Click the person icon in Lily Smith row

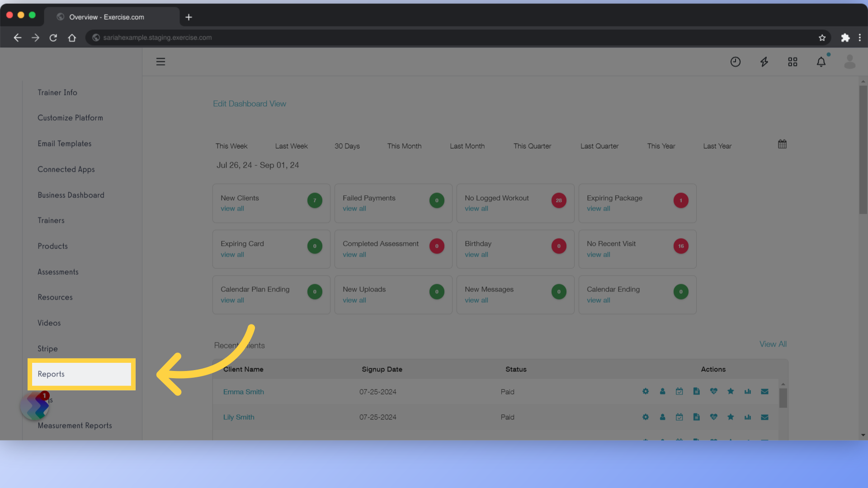(x=662, y=417)
